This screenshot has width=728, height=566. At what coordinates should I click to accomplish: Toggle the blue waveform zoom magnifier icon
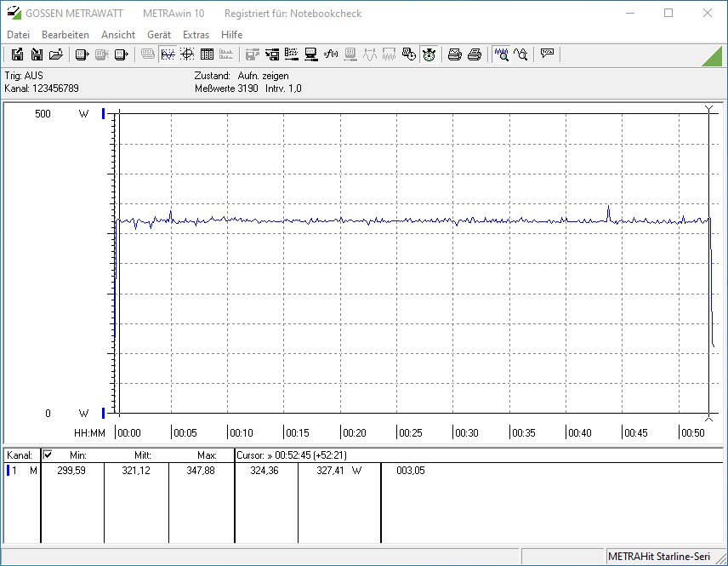click(x=502, y=54)
